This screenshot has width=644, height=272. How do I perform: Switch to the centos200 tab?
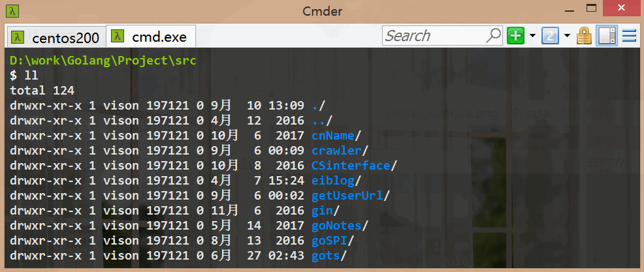coord(56,37)
